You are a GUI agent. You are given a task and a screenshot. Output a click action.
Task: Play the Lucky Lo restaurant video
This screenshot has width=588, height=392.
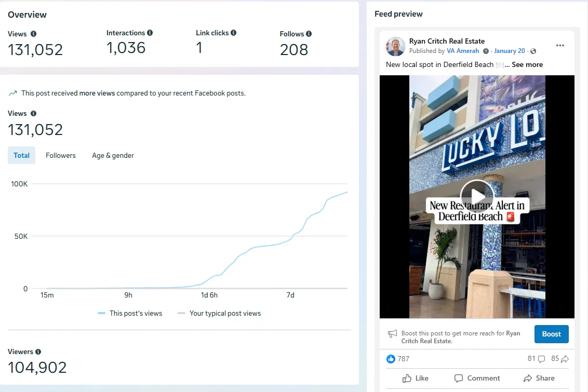477,196
